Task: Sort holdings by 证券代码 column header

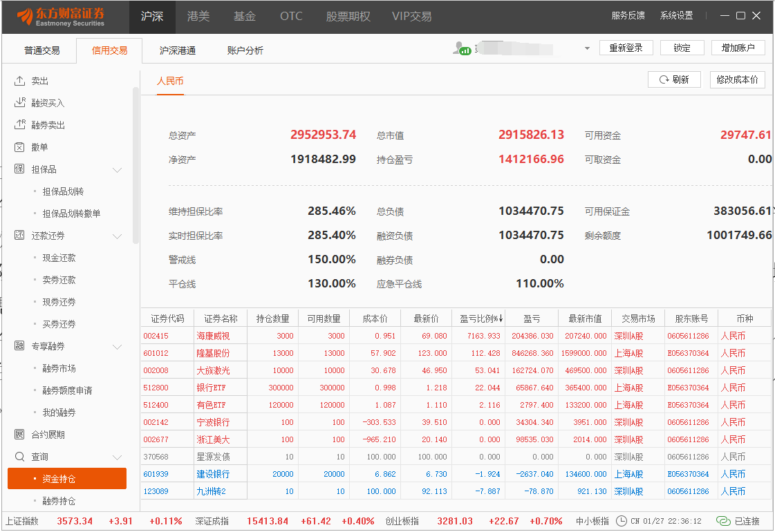Action: point(167,319)
